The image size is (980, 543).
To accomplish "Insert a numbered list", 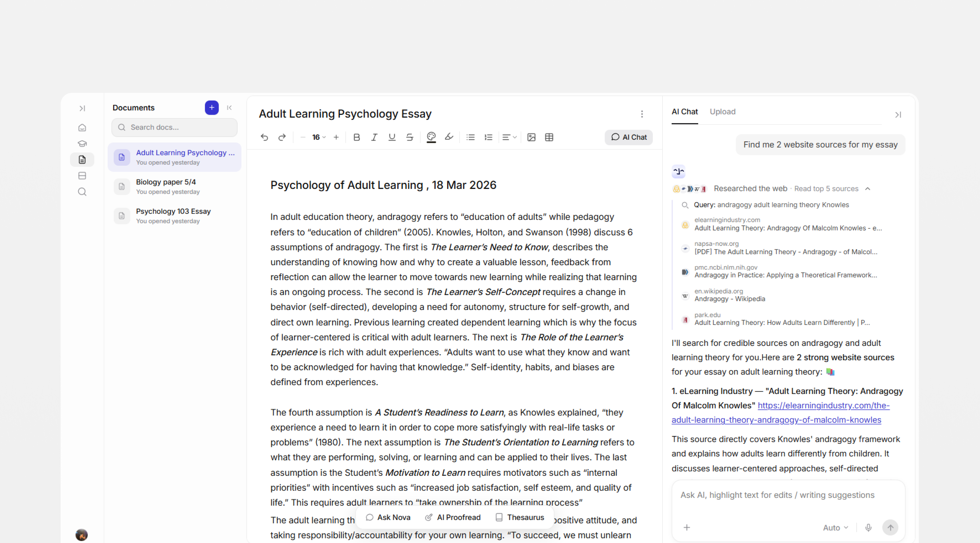I will (488, 137).
